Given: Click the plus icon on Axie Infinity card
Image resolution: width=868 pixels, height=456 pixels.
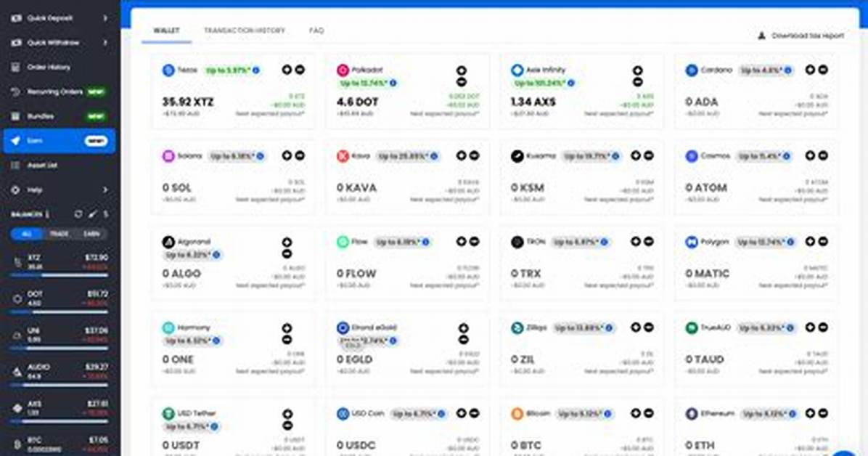Looking at the screenshot, I should [x=638, y=70].
